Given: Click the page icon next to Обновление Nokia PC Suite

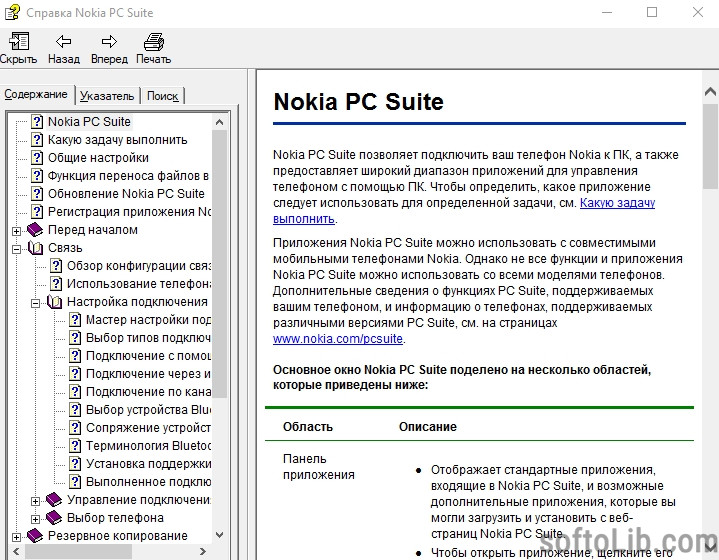Looking at the screenshot, I should click(37, 194).
